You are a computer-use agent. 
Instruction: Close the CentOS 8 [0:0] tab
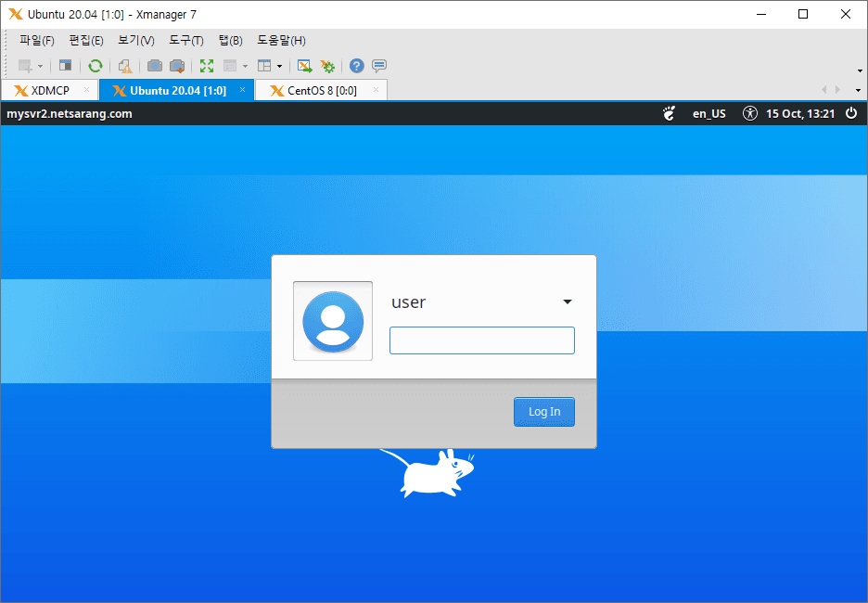[376, 90]
